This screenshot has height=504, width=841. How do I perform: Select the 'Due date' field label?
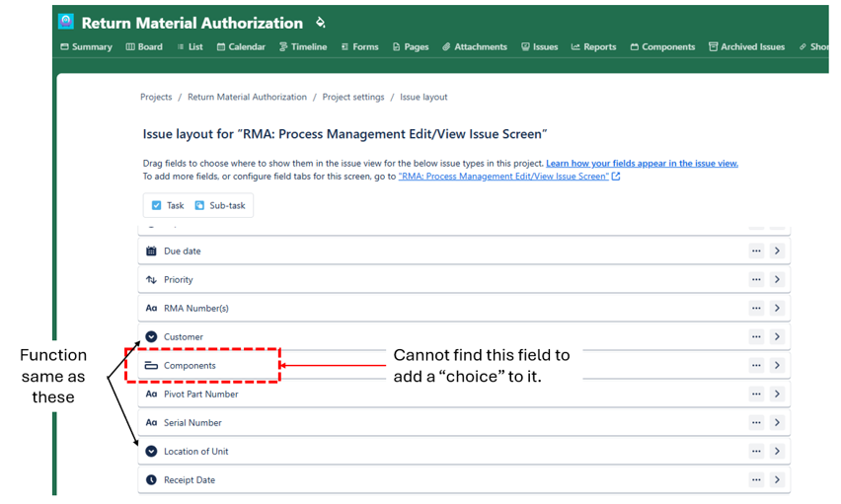pos(183,251)
